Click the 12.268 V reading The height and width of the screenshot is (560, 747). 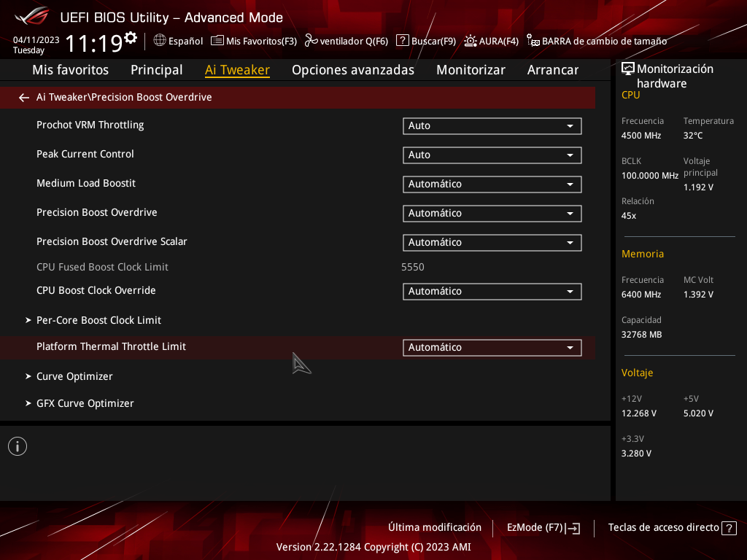pyautogui.click(x=639, y=413)
